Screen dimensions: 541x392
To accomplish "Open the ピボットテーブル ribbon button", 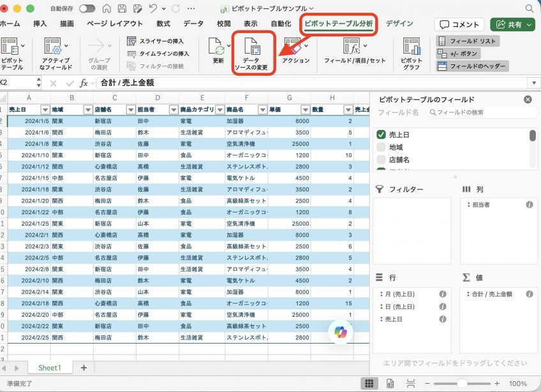I will [x=12, y=54].
